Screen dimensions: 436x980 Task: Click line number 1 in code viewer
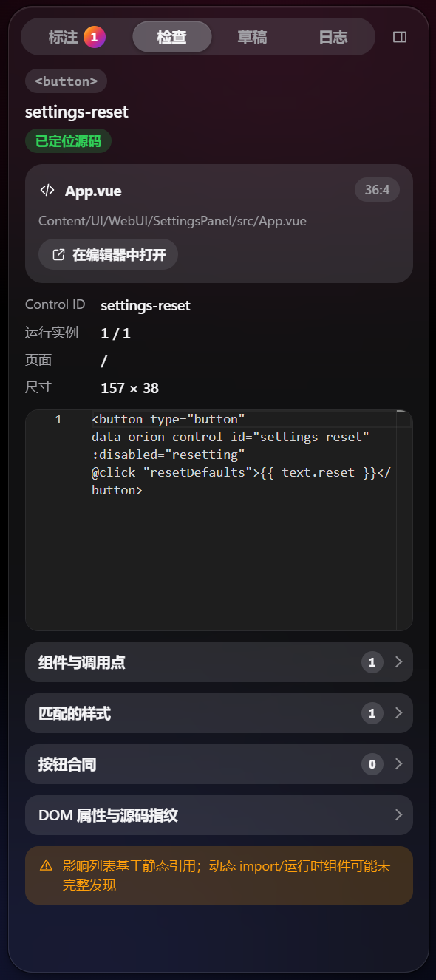coord(58,420)
